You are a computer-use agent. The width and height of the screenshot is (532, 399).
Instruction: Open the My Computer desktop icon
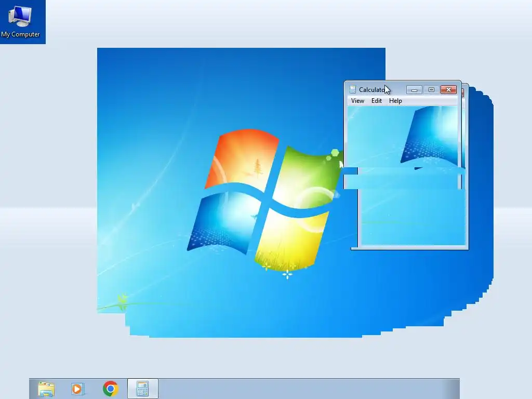coord(20,21)
